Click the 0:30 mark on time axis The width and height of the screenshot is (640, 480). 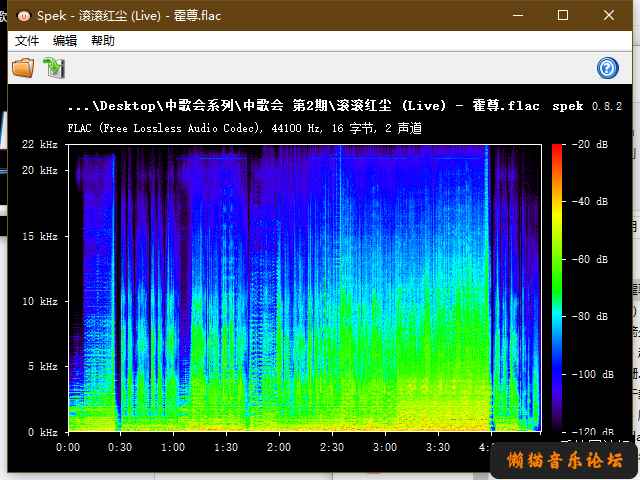click(120, 447)
